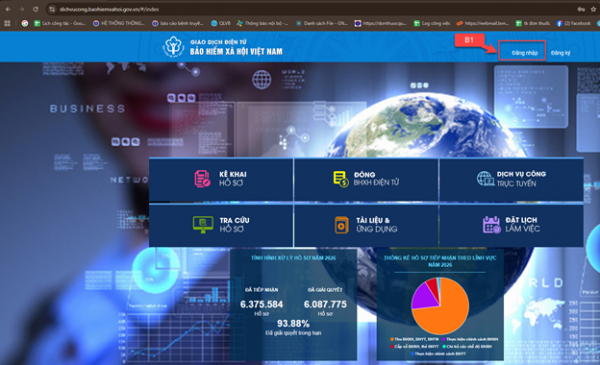Open the site information icon beside the URL
The image size is (600, 365).
pyautogui.click(x=52, y=9)
